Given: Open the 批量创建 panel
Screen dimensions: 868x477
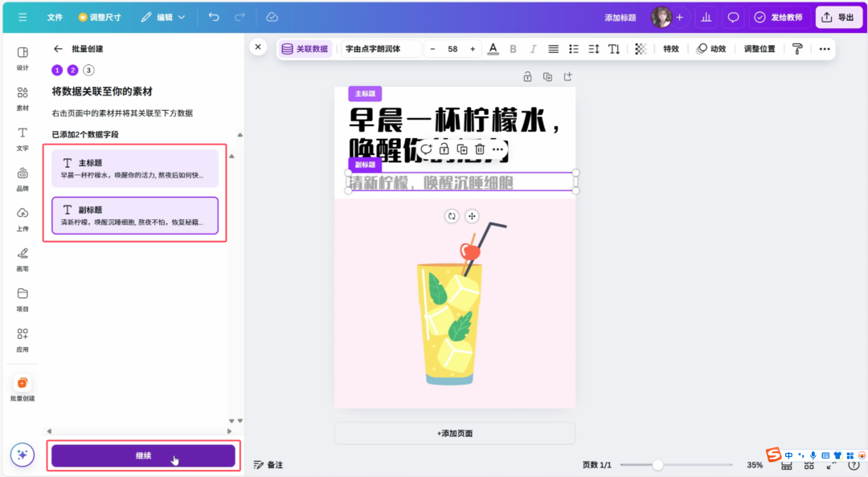Looking at the screenshot, I should [22, 389].
